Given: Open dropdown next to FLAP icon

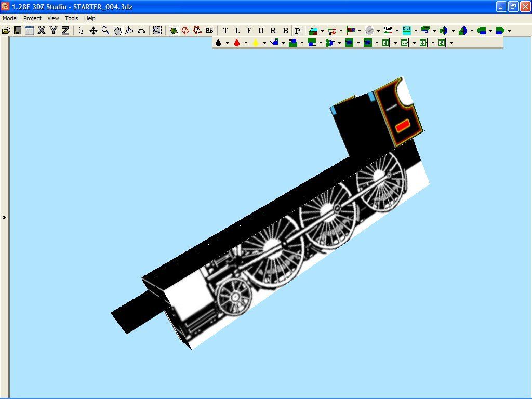Looking at the screenshot, I should (397, 31).
